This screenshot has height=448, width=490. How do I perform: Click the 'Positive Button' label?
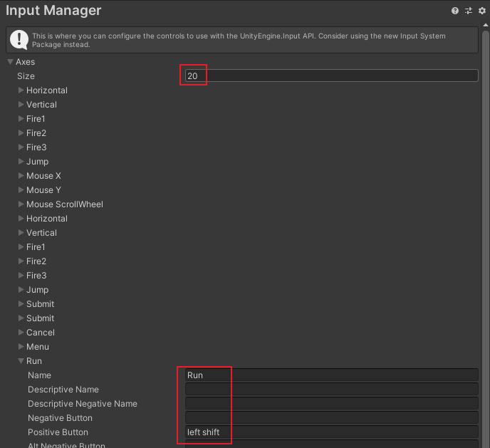58,432
